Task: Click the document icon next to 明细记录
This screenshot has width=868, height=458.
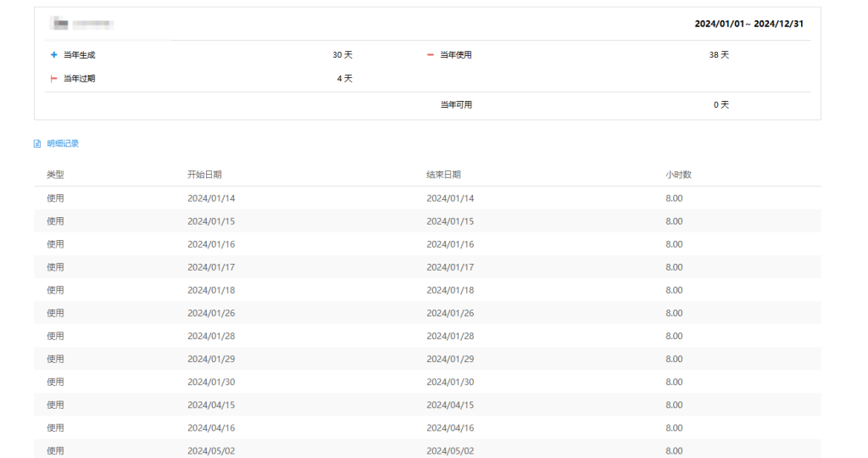Action: [x=37, y=144]
